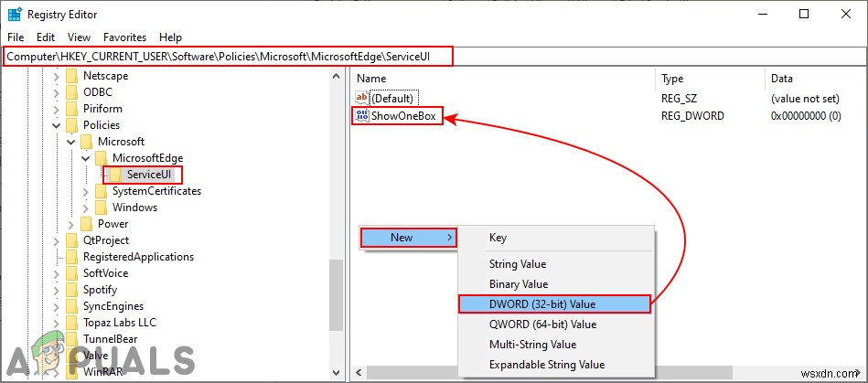Maximize the Registry Editor window
The width and height of the screenshot is (868, 383).
[804, 15]
